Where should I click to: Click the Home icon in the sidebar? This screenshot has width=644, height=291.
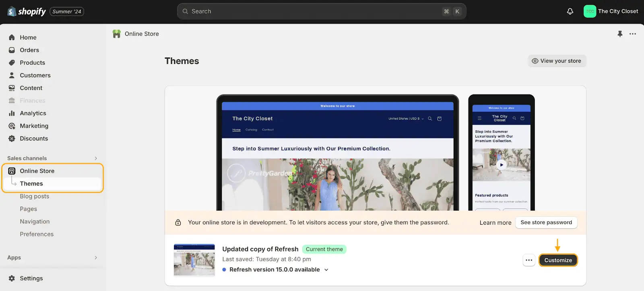point(12,37)
